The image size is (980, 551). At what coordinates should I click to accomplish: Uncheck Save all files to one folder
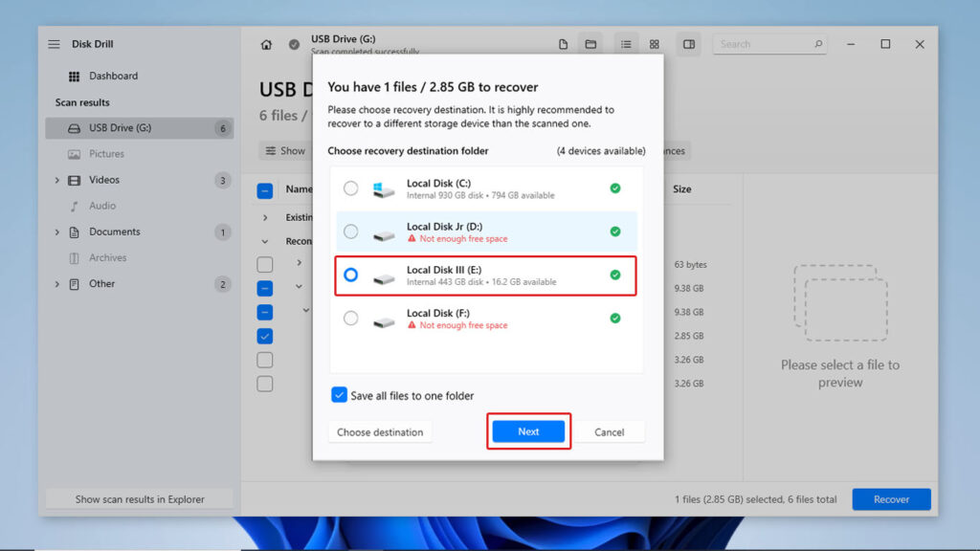pos(338,395)
